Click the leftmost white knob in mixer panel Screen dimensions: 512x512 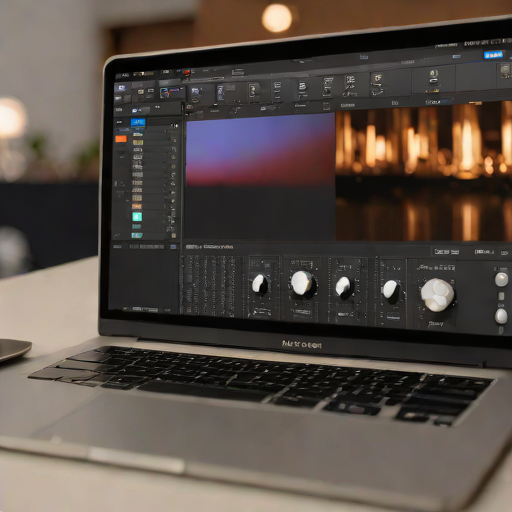pos(260,284)
